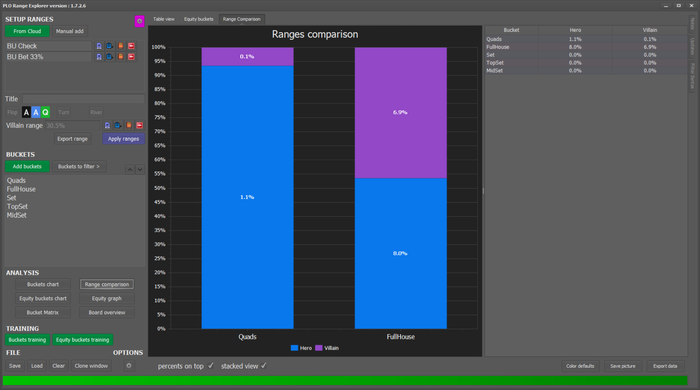The width and height of the screenshot is (700, 390).
Task: Click the orange icon in BU Check row
Action: pos(121,46)
